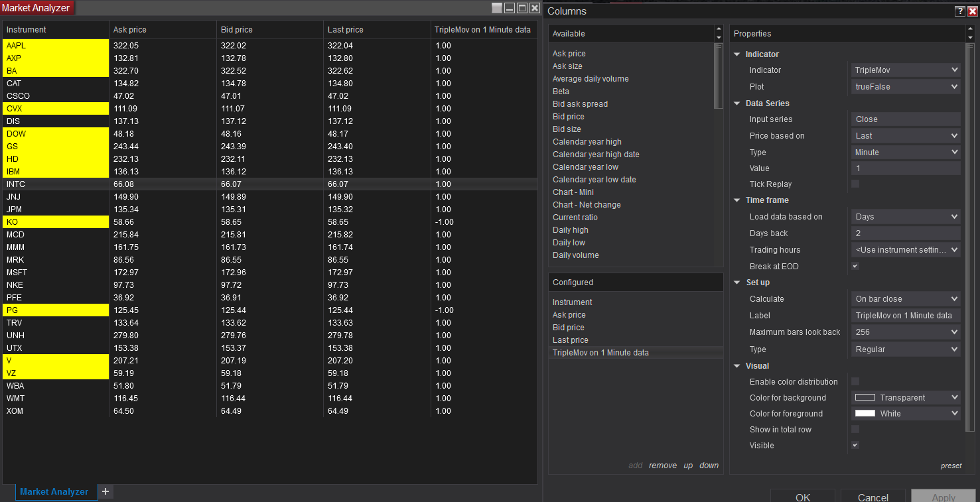The image size is (980, 502).
Task: Select Beta in Available list
Action: click(561, 92)
